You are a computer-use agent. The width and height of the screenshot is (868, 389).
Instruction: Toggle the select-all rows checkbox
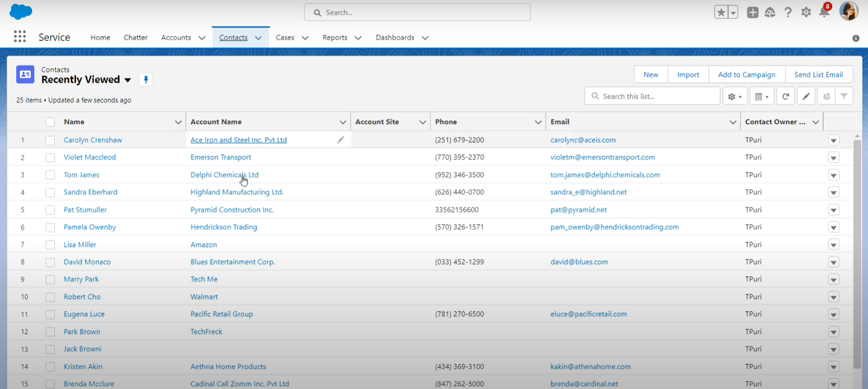tap(50, 122)
